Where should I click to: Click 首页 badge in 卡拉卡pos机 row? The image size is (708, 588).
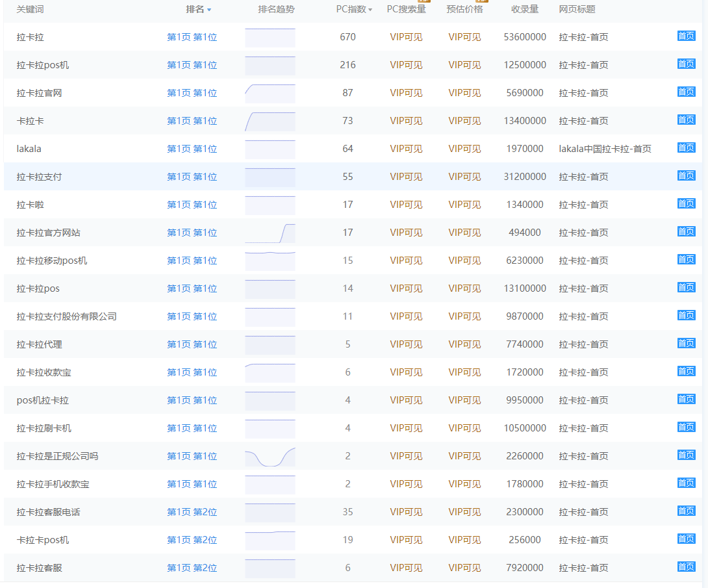(686, 539)
